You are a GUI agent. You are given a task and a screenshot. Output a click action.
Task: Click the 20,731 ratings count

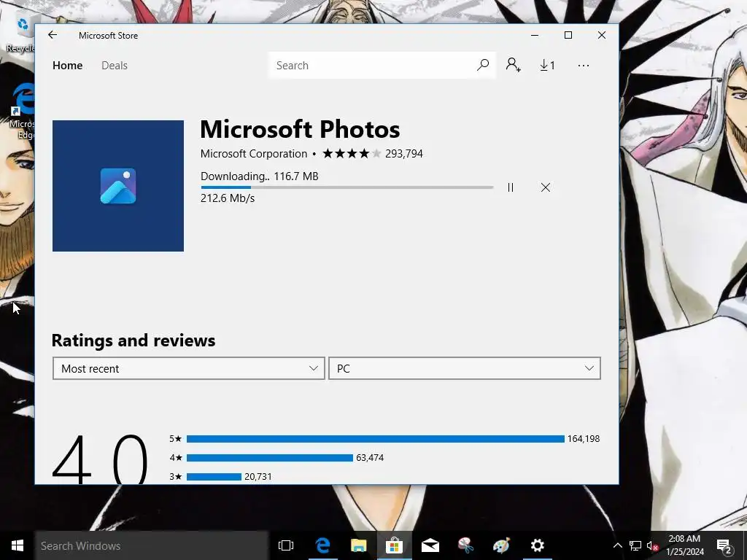point(258,477)
